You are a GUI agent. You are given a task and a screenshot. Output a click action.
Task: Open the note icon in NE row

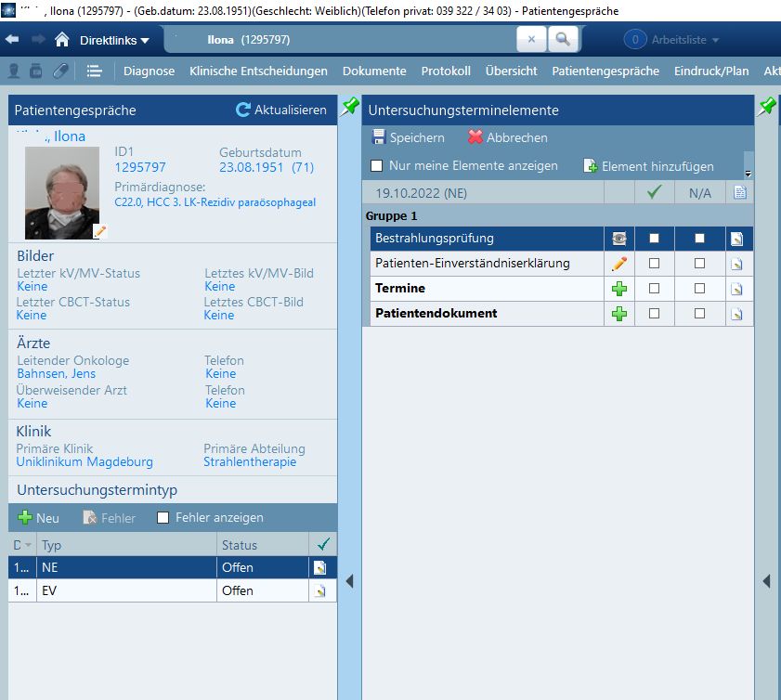pos(320,567)
